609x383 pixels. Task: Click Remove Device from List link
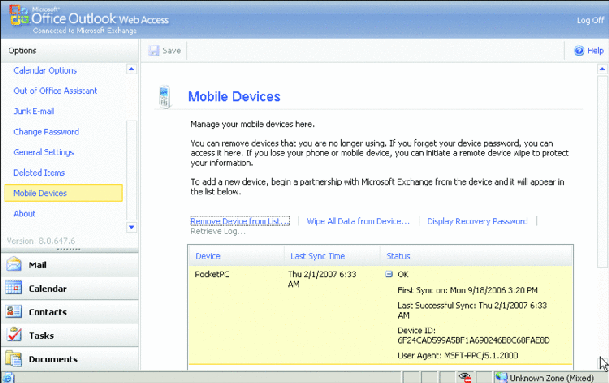point(240,221)
